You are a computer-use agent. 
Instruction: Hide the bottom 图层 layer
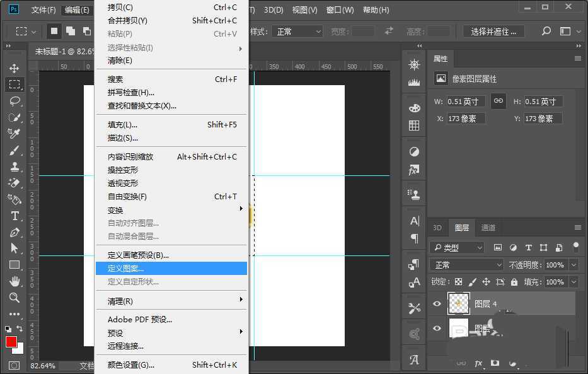437,328
